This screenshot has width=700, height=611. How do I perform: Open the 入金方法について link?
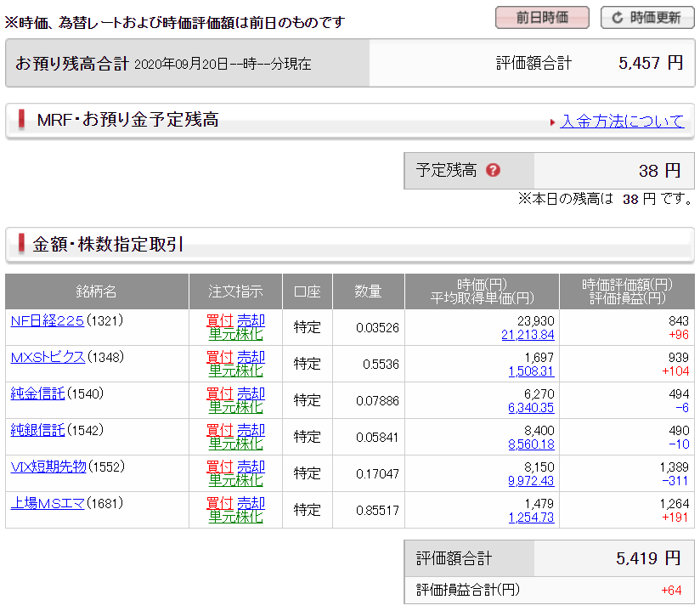(622, 121)
